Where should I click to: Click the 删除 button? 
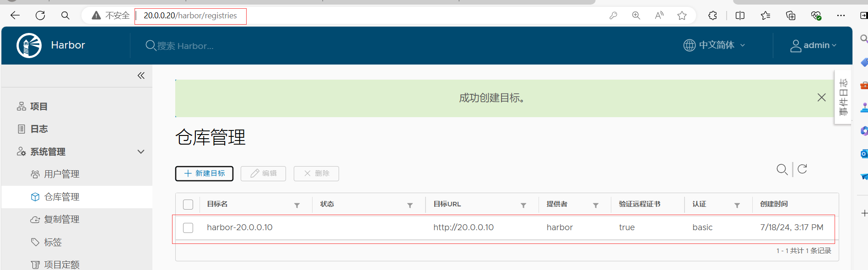[x=316, y=173]
